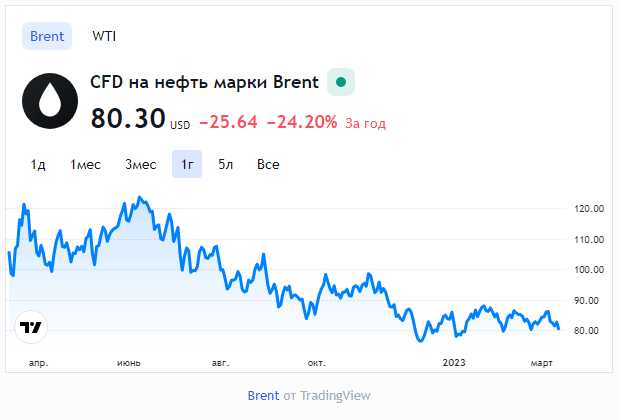Open the Brent link below the chart
This screenshot has width=621, height=420.
point(263,395)
